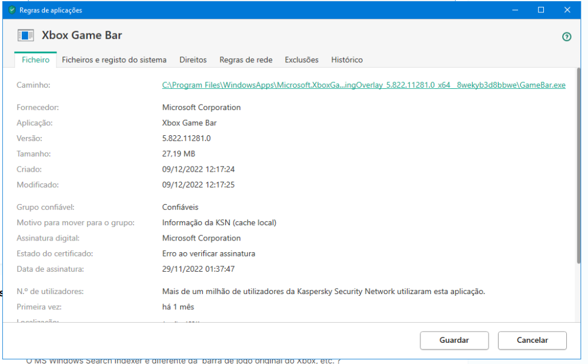
Task: Click the Informação da KSN (cache local) text
Action: pos(219,222)
